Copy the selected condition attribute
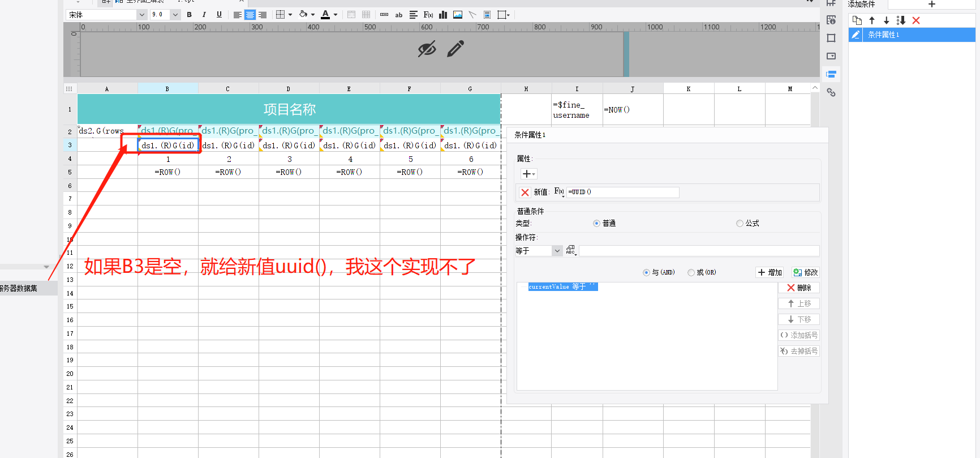 (857, 20)
